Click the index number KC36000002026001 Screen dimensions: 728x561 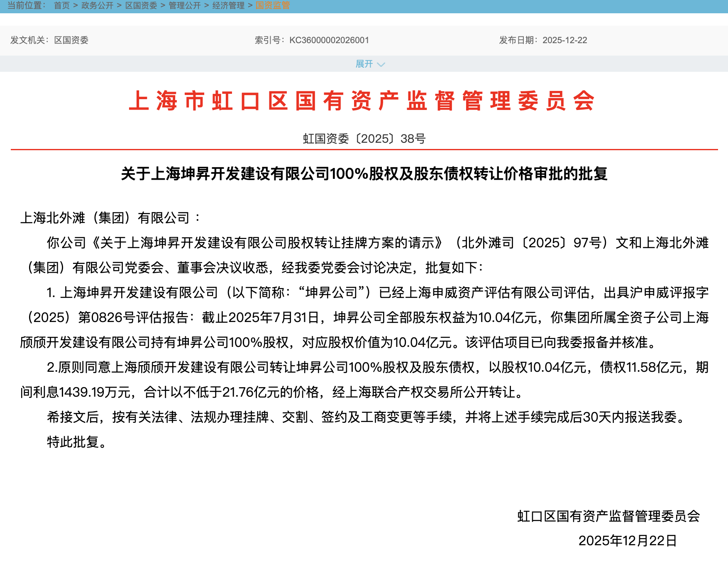(329, 40)
